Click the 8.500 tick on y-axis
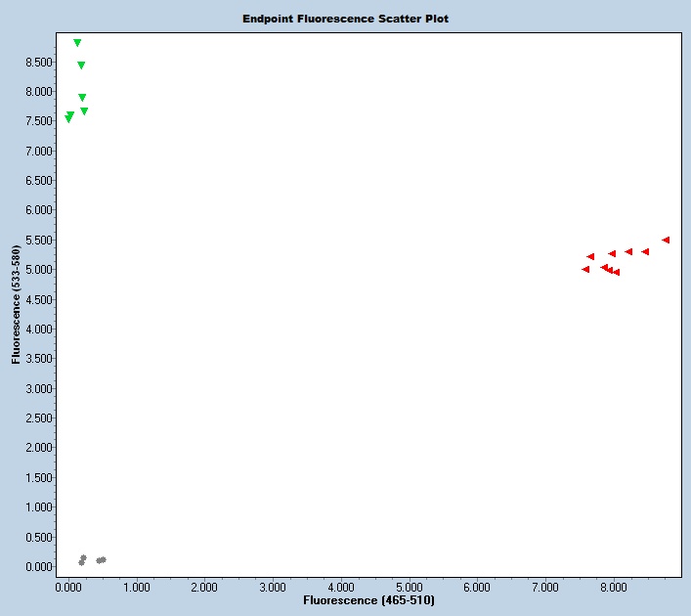Image resolution: width=691 pixels, height=616 pixels. (x=38, y=62)
